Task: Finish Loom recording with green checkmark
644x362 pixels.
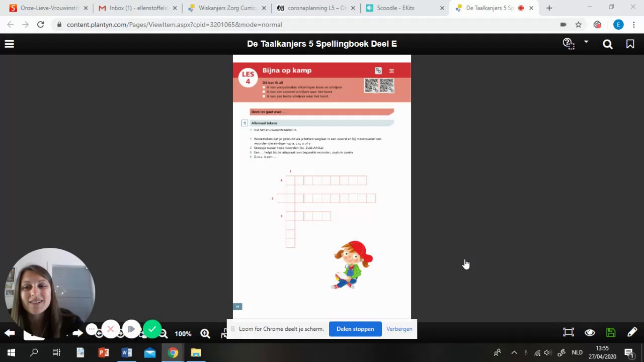Action: click(152, 329)
